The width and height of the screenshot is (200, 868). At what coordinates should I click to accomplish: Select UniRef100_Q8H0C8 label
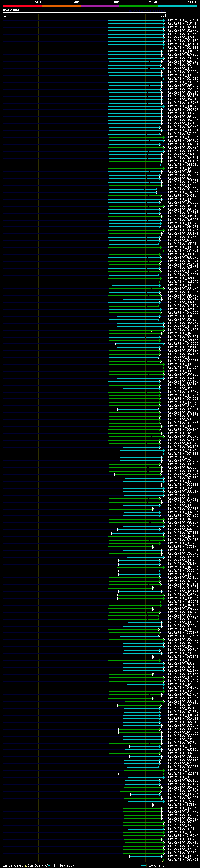[183, 505]
